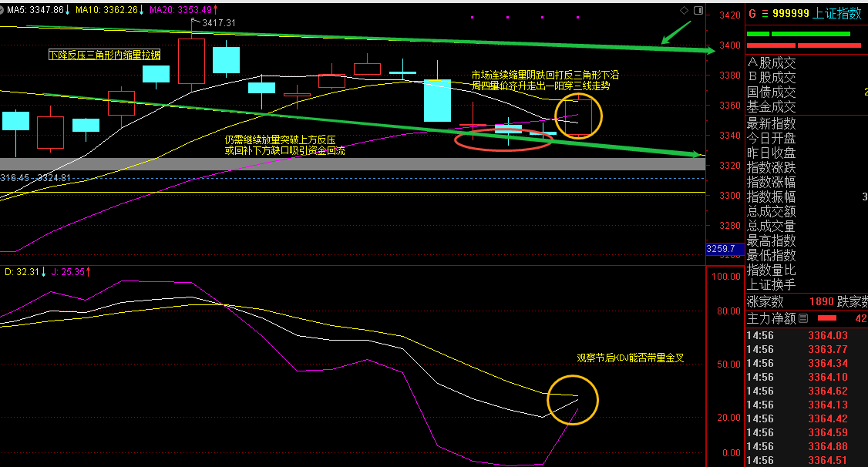Click the red G icon before 999999
868x467 pixels.
pos(752,14)
